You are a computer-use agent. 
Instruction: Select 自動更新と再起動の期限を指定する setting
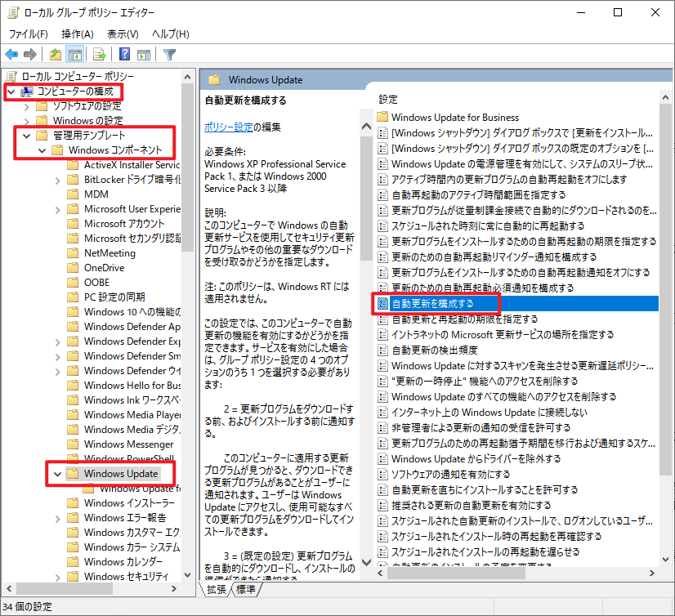[x=464, y=319]
